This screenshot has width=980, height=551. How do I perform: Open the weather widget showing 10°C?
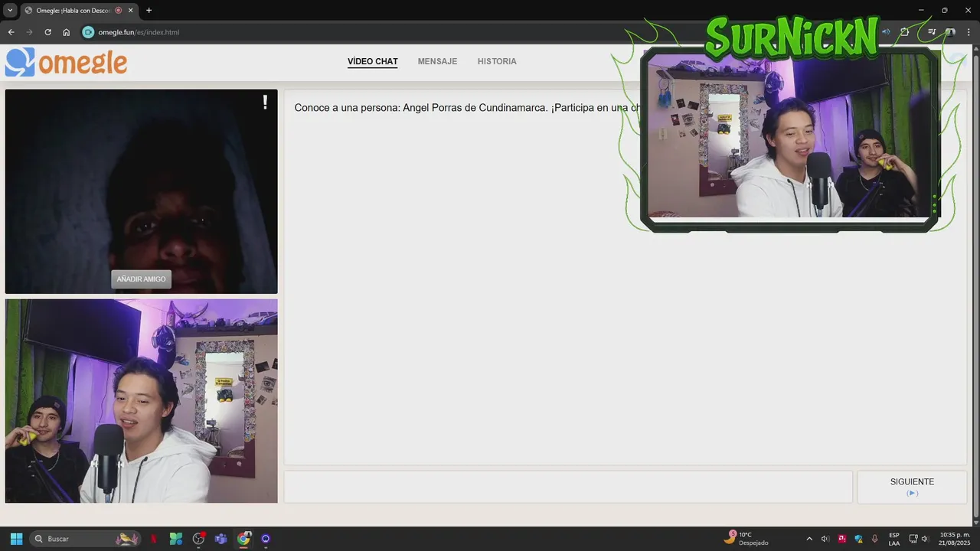[x=746, y=539]
